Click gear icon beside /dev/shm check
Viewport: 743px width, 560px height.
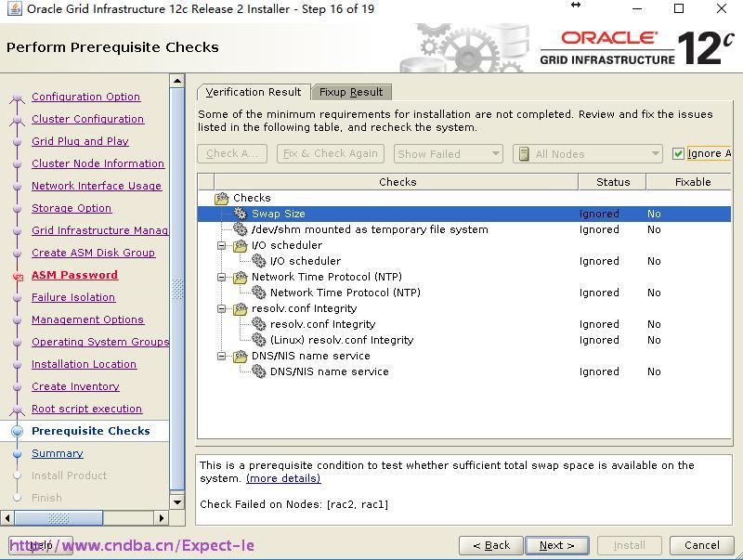coord(241,229)
